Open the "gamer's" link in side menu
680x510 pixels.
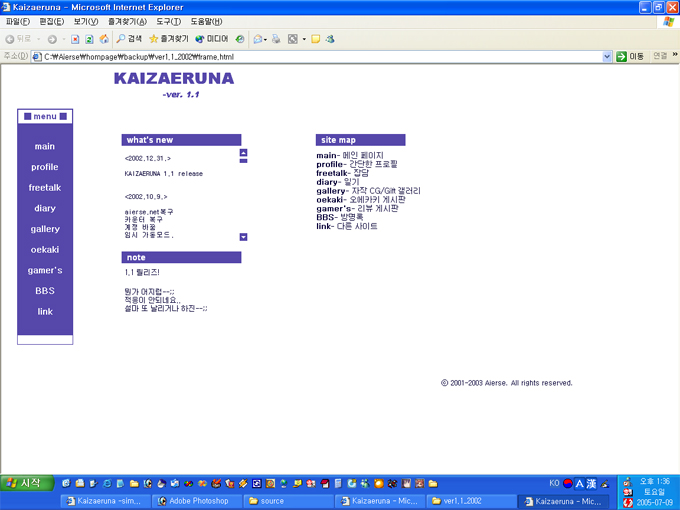pos(45,271)
